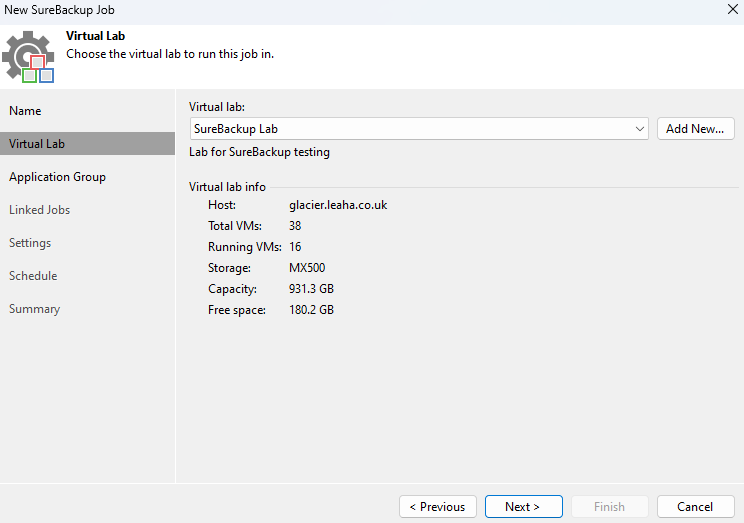Close the New SureBackup Job dialog
This screenshot has width=744, height=523.
pos(733,9)
